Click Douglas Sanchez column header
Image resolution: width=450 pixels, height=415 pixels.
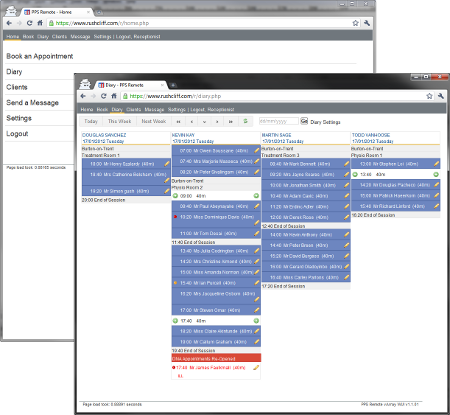click(104, 135)
